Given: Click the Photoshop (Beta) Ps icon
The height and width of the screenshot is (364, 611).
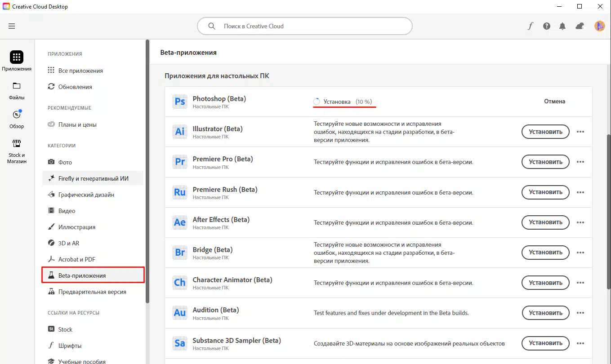Looking at the screenshot, I should tap(180, 102).
